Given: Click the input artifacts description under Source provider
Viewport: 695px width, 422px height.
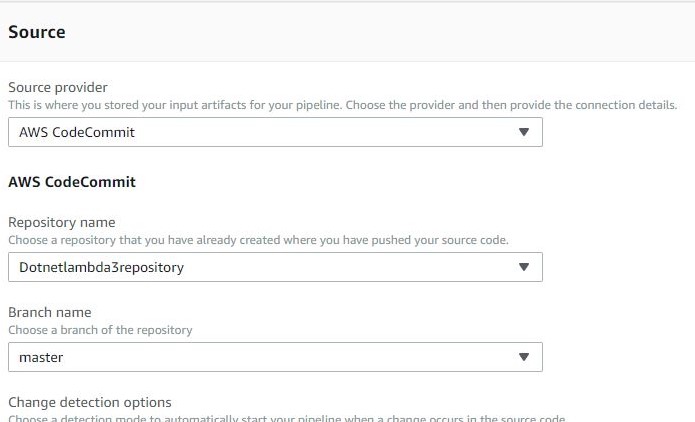Looking at the screenshot, I should 343,105.
